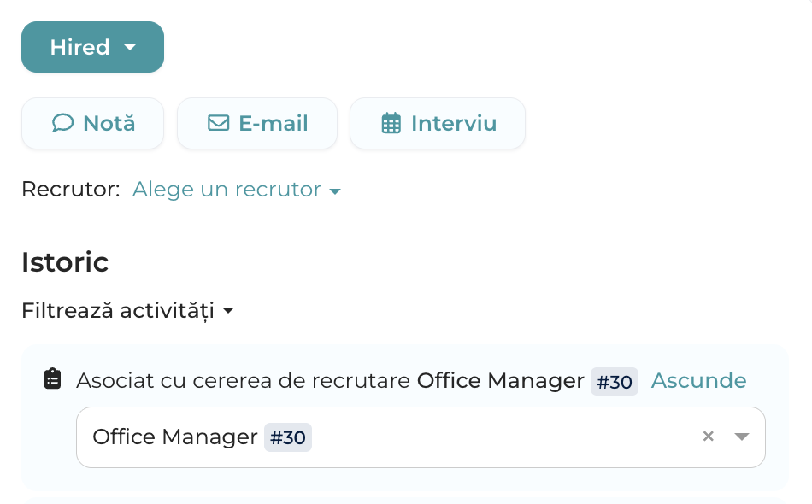The image size is (812, 504).
Task: Click the caret next to recruiter selector
Action: [335, 191]
